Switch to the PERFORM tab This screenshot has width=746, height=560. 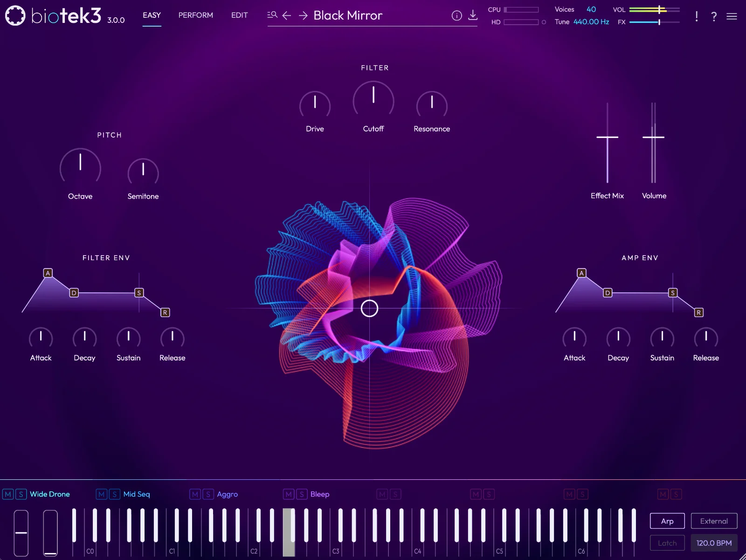[196, 15]
